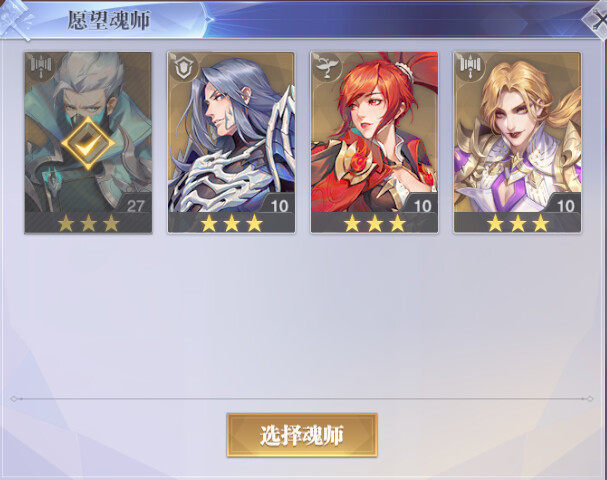Image resolution: width=607 pixels, height=480 pixels.
Task: Click the three-star rating under the masked card
Action: pos(88,223)
